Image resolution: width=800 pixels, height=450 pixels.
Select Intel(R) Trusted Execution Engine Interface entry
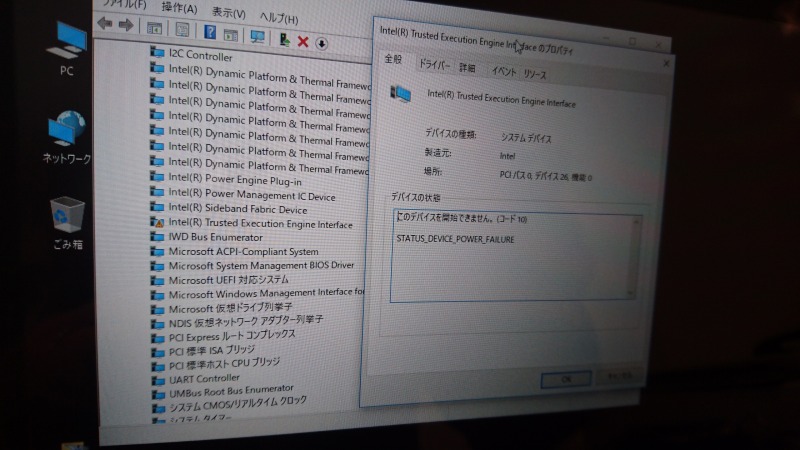click(260, 223)
